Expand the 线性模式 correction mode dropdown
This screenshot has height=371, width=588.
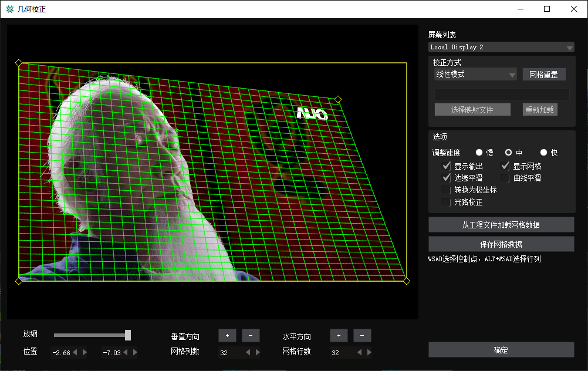(475, 75)
